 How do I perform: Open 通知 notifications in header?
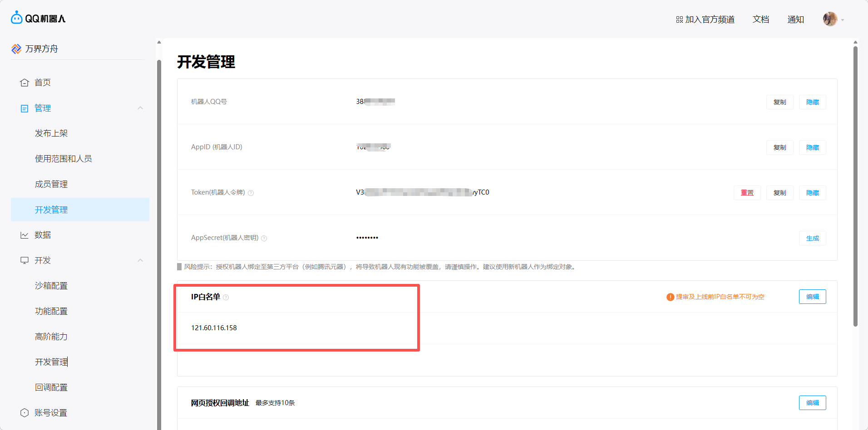(795, 20)
